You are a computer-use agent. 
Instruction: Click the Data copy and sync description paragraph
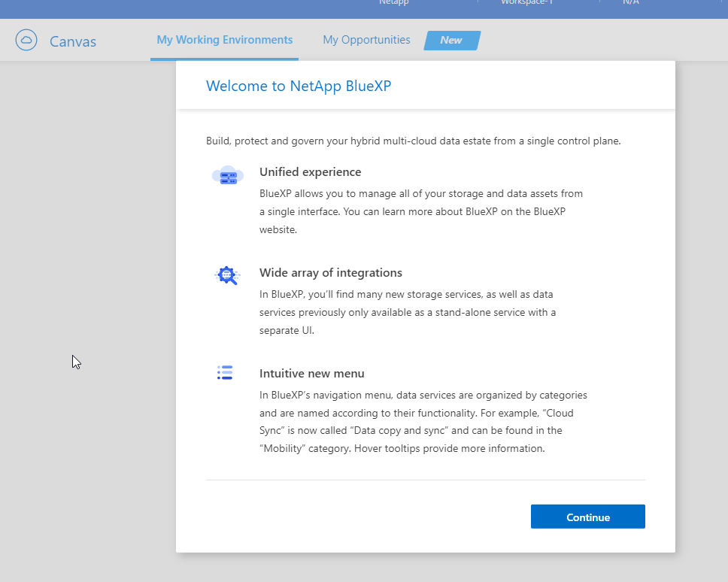click(423, 422)
